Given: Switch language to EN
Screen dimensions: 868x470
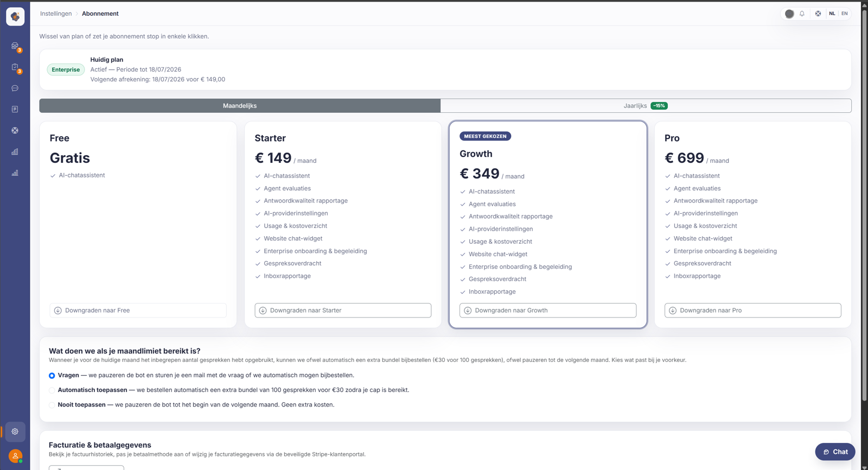Looking at the screenshot, I should [845, 14].
